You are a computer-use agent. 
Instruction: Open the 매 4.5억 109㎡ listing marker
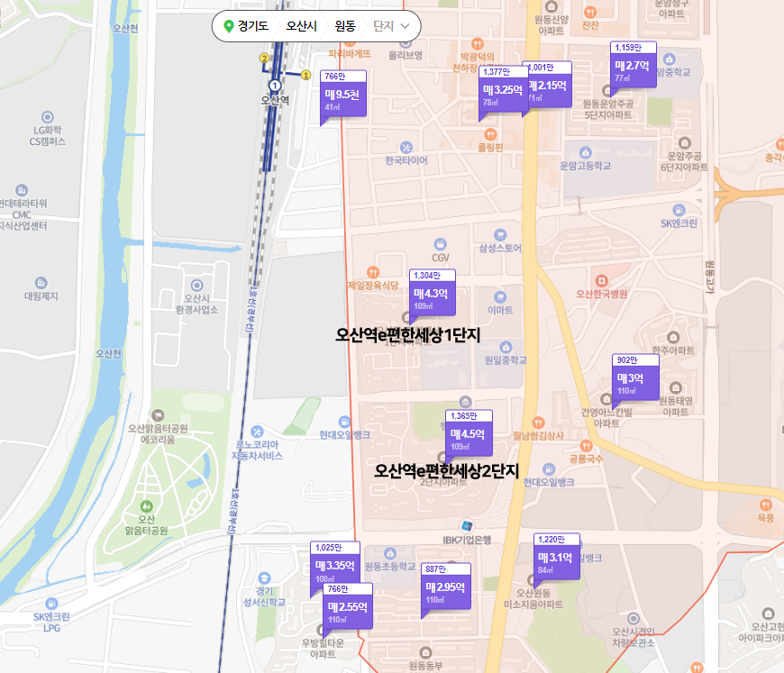(x=469, y=433)
